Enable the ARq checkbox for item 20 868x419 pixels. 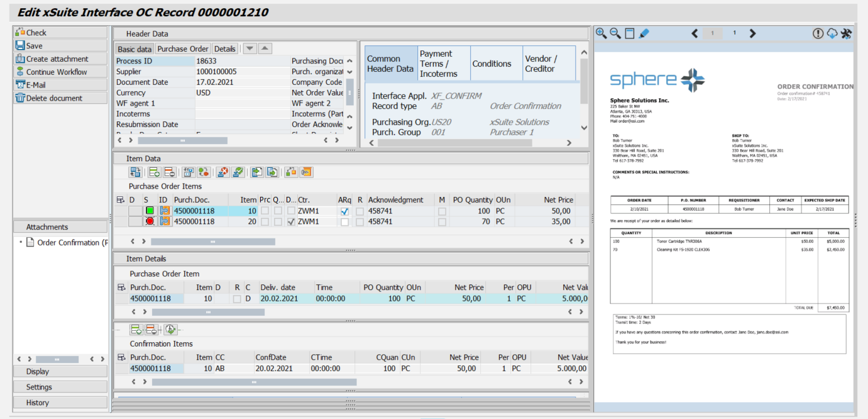[x=344, y=221]
